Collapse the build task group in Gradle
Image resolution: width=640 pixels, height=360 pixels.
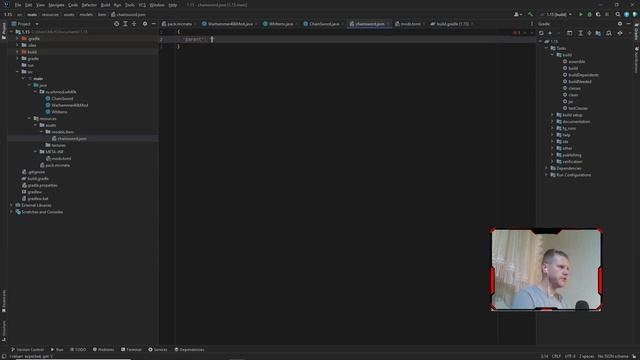(x=552, y=55)
